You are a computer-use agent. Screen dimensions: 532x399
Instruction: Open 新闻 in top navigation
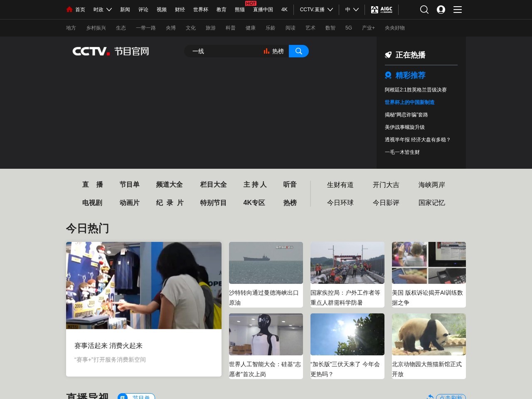pyautogui.click(x=125, y=10)
